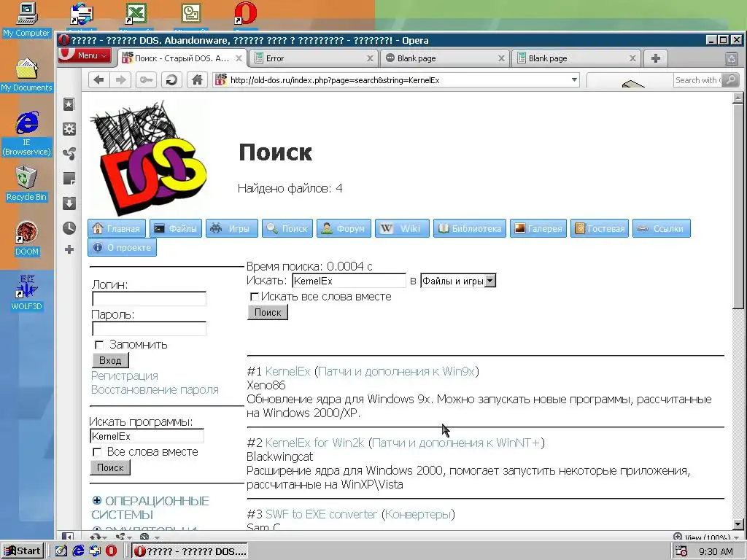The width and height of the screenshot is (747, 560).
Task: Open the Игры site menu item
Action: 231,228
